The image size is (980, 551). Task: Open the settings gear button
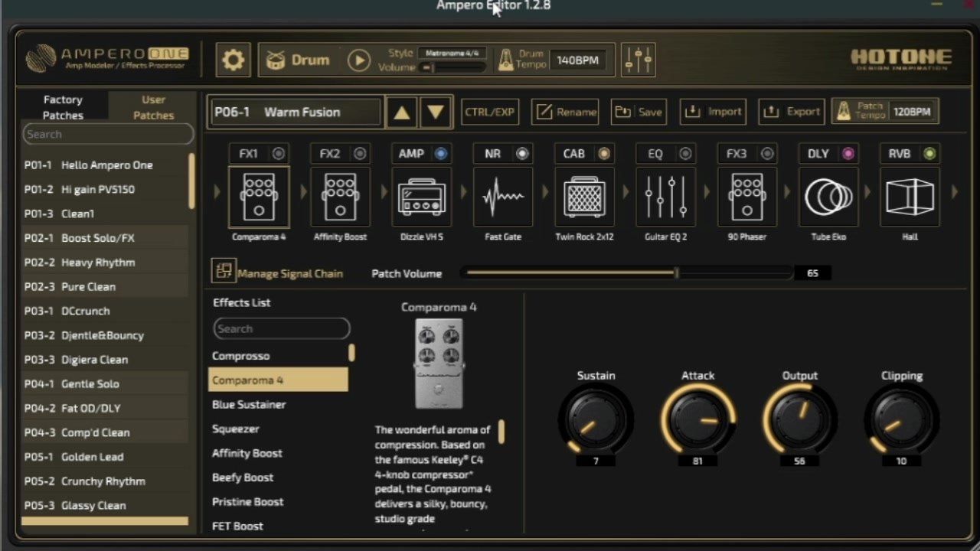click(233, 60)
